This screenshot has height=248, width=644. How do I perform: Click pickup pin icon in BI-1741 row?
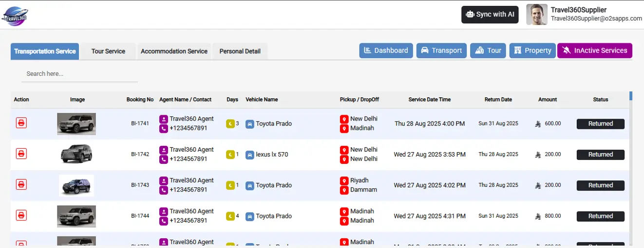click(344, 119)
